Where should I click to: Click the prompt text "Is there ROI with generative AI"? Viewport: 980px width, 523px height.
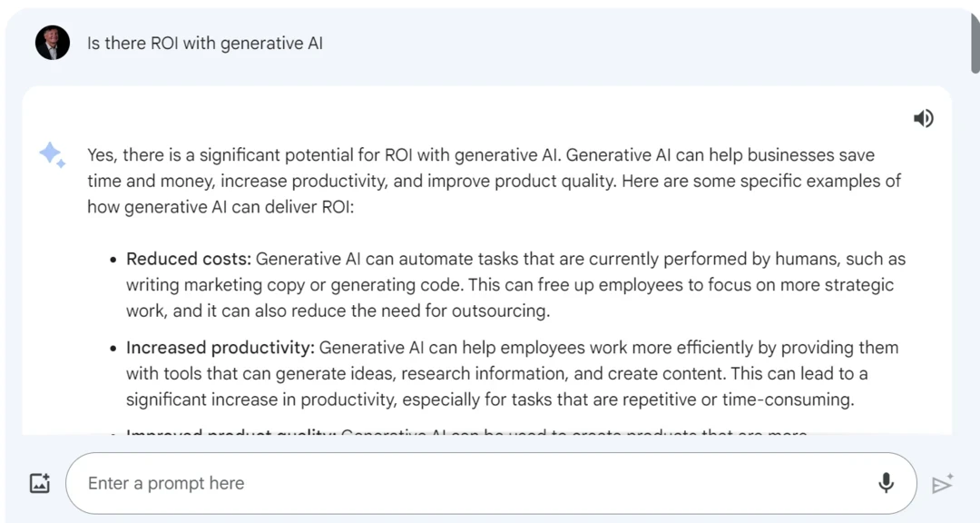(x=205, y=44)
